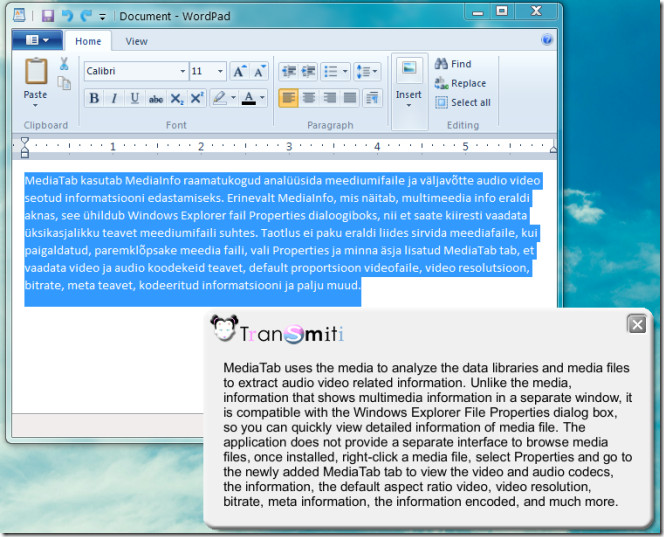
Task: Click the Save icon in quick access toolbar
Action: 47,16
